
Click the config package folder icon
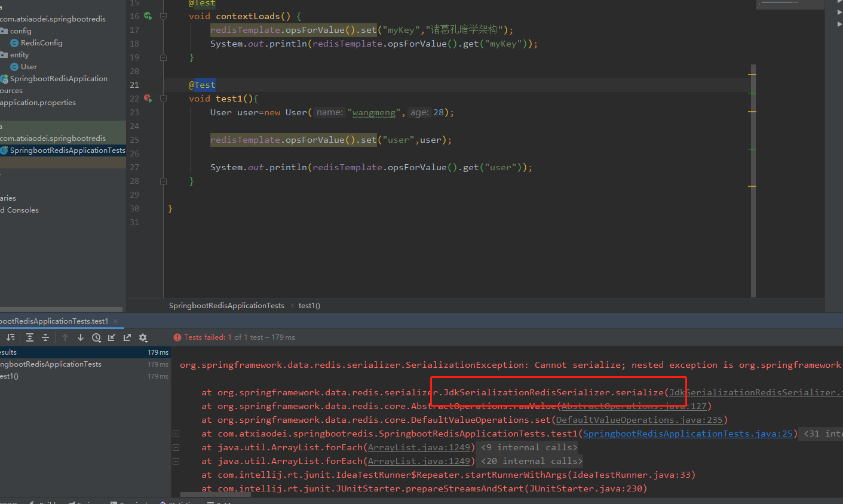[4, 31]
